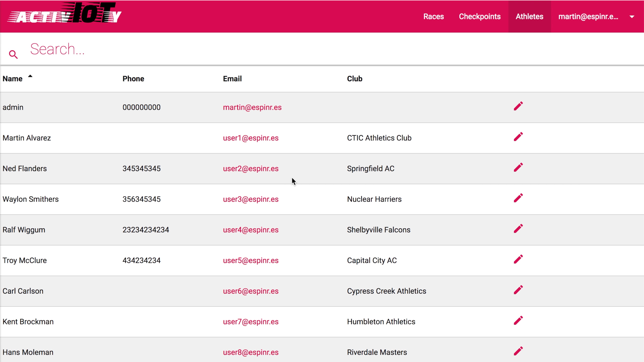The height and width of the screenshot is (362, 644).
Task: Click pencil icon for Ralf Wiggum
Action: click(x=518, y=229)
